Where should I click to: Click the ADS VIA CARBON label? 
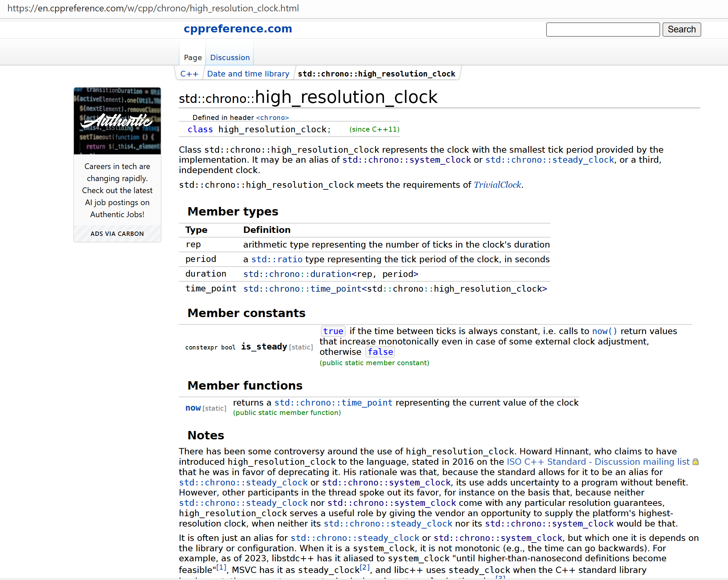pos(117,233)
